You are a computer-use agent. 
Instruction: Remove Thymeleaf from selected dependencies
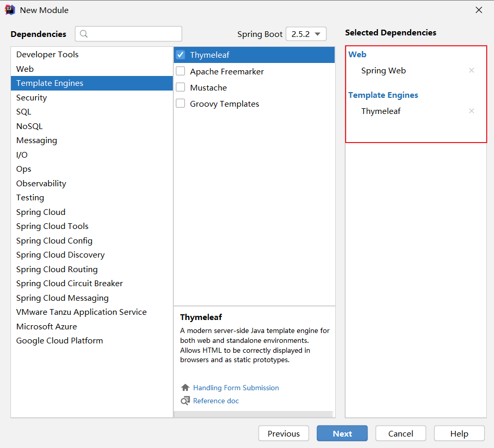[x=472, y=111]
